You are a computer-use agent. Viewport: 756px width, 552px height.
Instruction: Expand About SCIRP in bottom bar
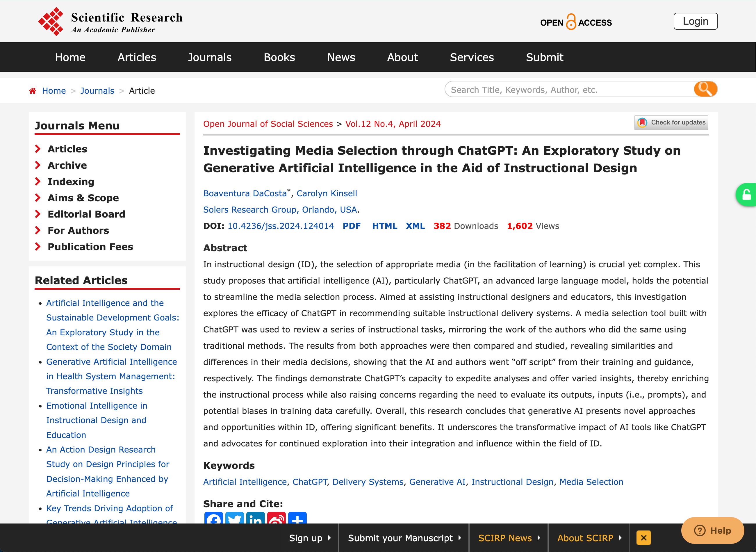pyautogui.click(x=589, y=538)
